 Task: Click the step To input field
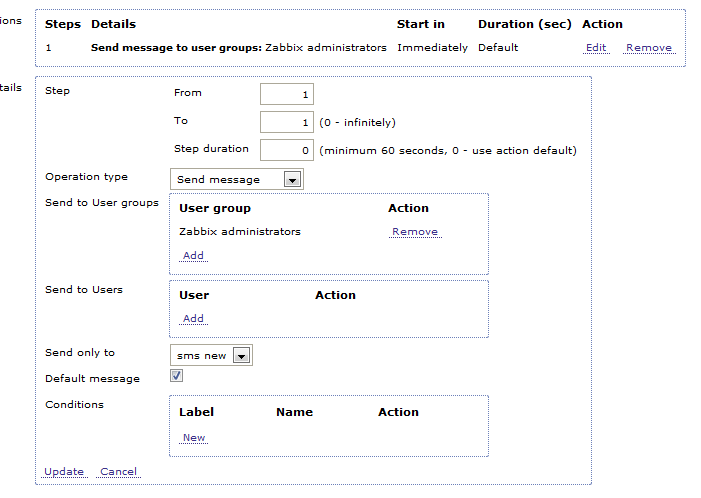point(287,122)
